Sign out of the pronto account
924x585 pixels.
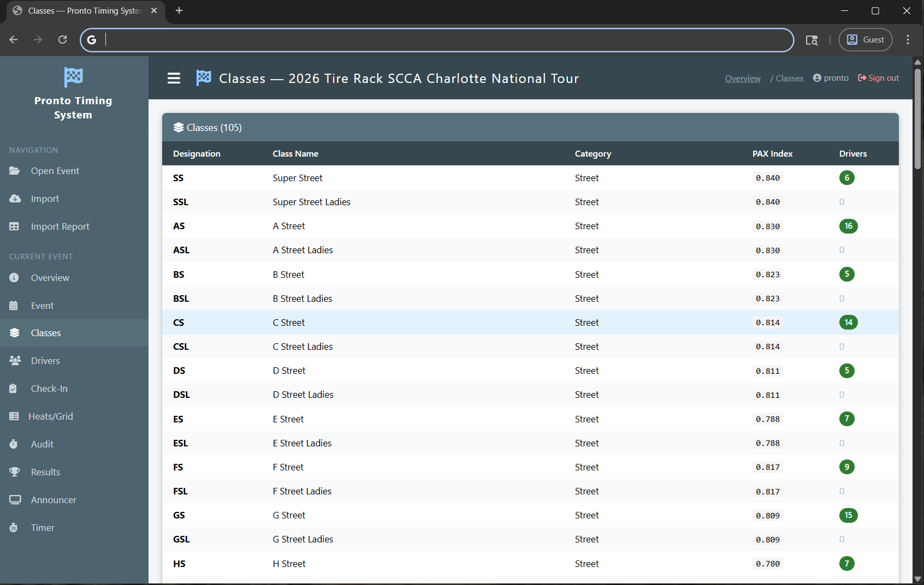tap(878, 78)
